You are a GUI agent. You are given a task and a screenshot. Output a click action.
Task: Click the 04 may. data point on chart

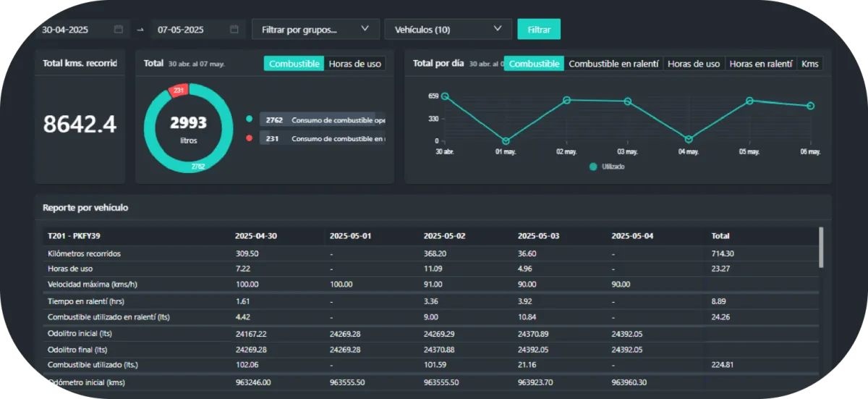(689, 139)
